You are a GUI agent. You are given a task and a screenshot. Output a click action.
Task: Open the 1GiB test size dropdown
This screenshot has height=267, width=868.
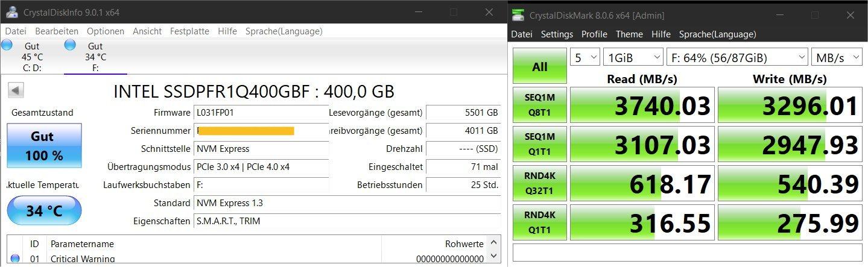point(633,58)
